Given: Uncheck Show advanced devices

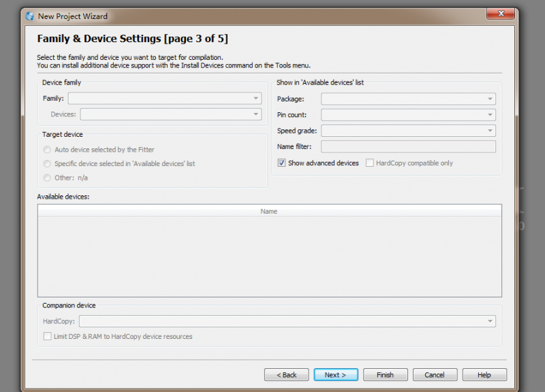Looking at the screenshot, I should [x=281, y=163].
